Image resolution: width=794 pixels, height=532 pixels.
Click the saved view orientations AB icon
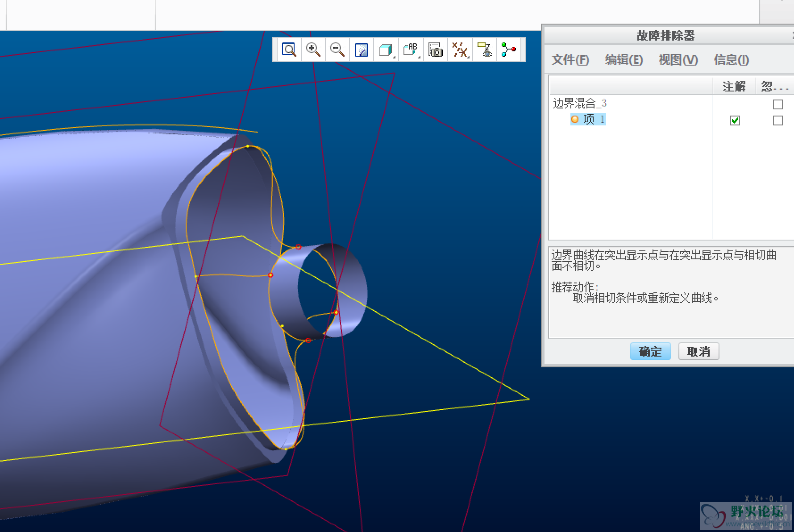[x=409, y=49]
